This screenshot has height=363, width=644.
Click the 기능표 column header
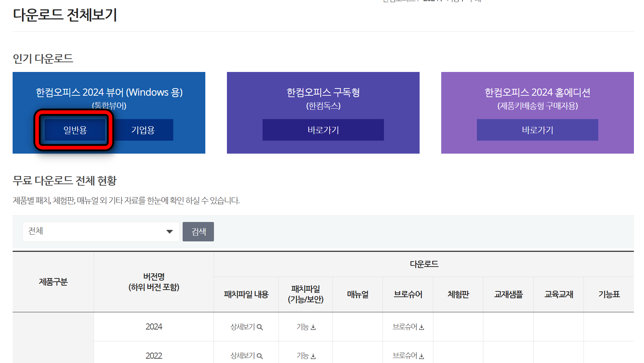609,294
